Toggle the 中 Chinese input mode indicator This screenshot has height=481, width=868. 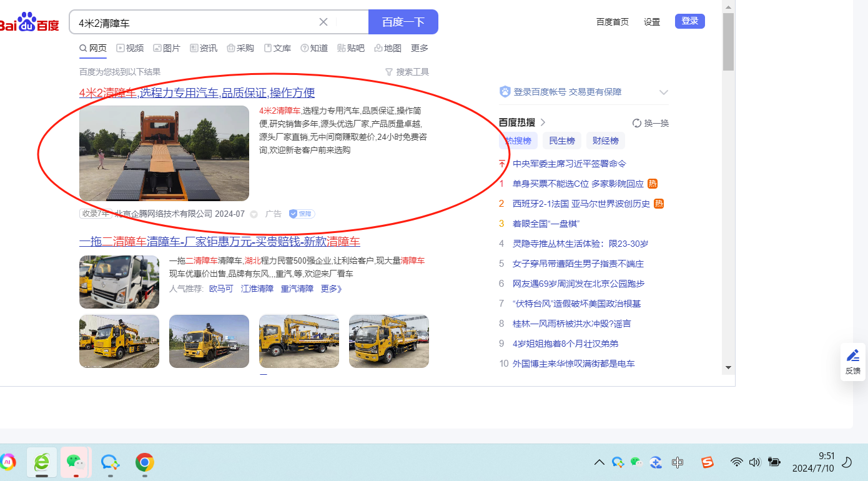tap(678, 462)
